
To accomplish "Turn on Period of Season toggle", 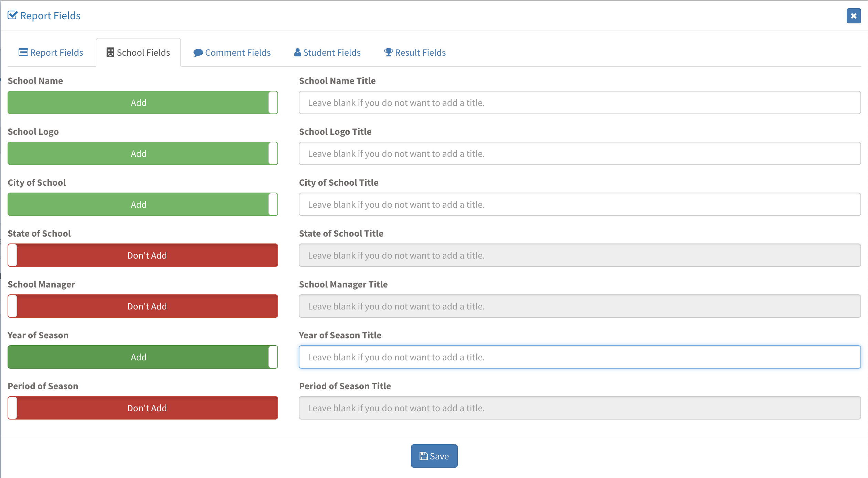I will tap(142, 408).
